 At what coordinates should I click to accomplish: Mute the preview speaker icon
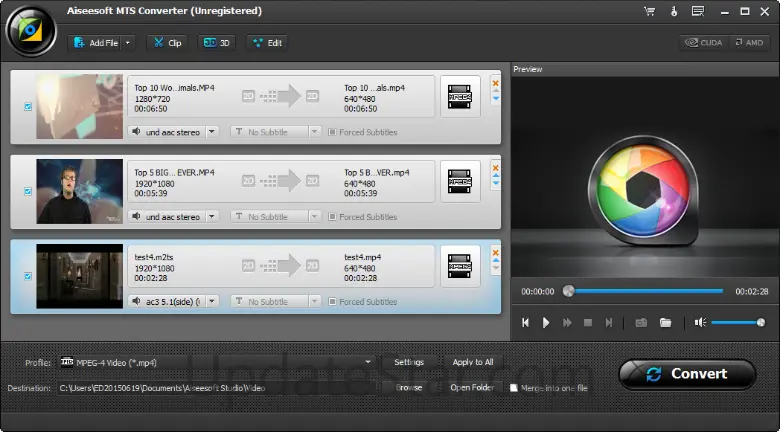coord(700,323)
